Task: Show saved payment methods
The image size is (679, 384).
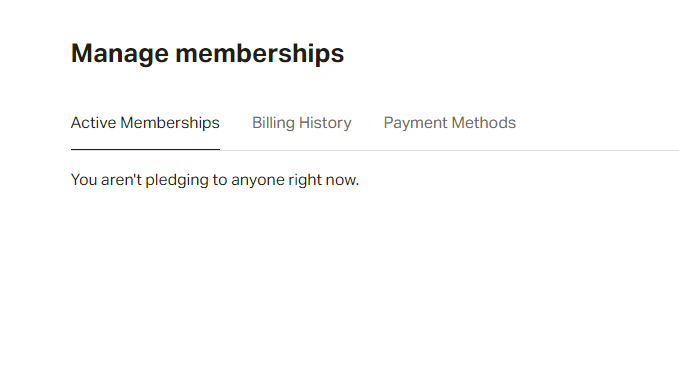Action: point(449,123)
